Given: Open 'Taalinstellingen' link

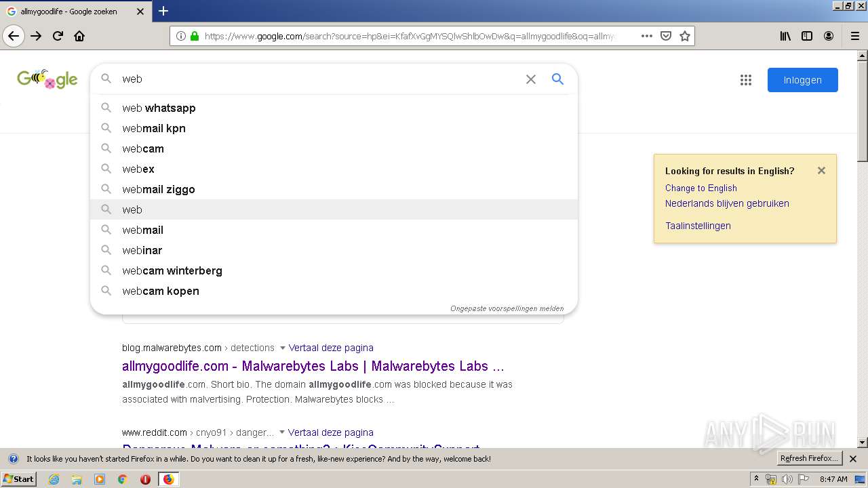Looking at the screenshot, I should click(x=698, y=226).
